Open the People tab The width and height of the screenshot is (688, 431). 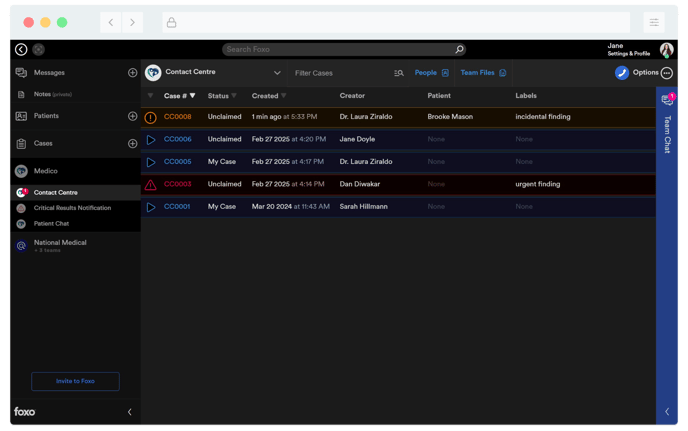coord(431,73)
